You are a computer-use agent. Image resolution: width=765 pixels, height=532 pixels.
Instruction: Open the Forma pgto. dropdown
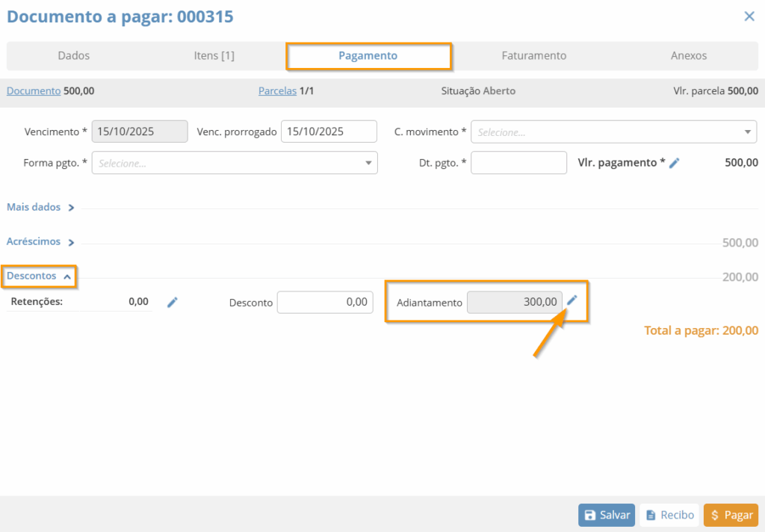point(235,163)
